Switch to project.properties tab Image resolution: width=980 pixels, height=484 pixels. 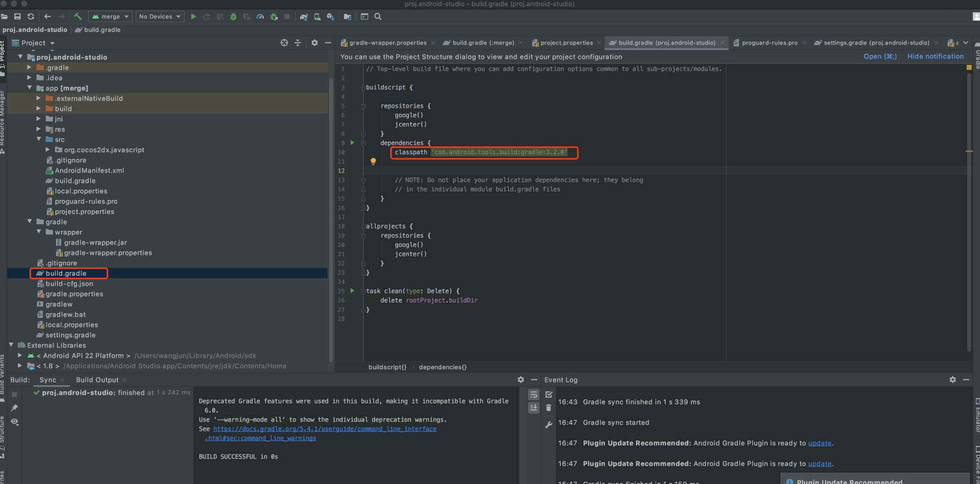pos(566,43)
